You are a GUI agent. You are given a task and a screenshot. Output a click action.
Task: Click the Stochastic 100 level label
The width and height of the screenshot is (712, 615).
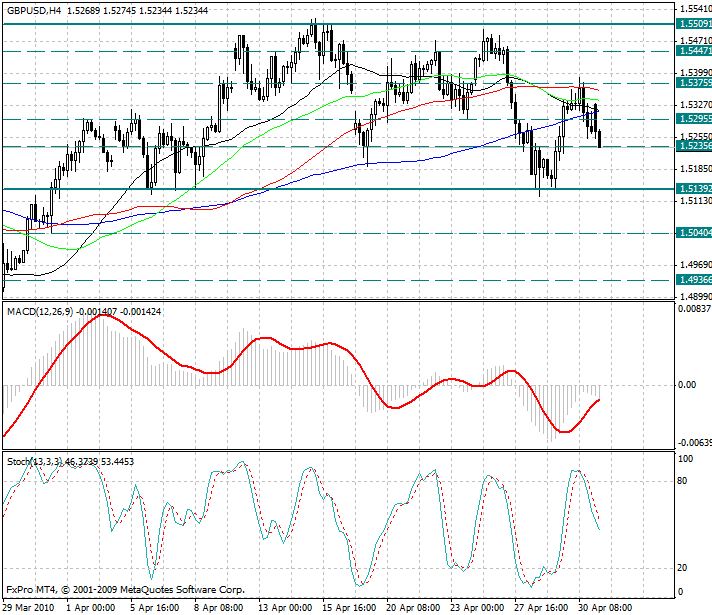[686, 459]
